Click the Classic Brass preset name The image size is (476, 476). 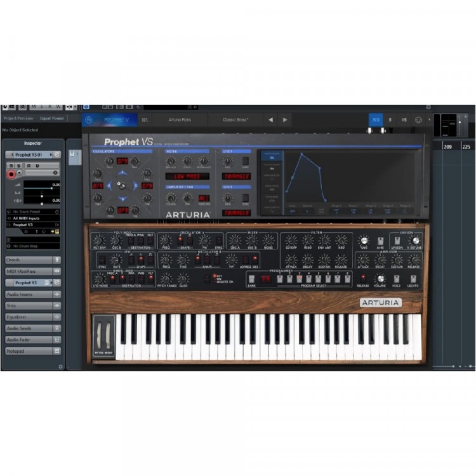pyautogui.click(x=235, y=120)
